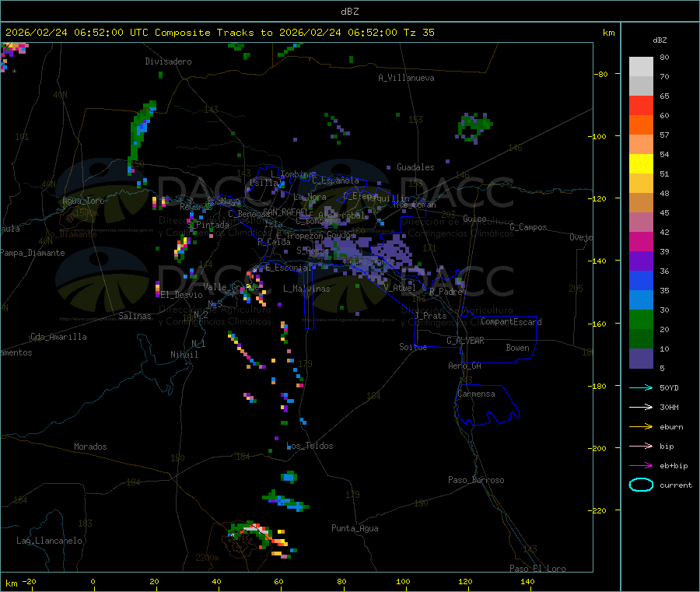Click the 'Aero_GA' map label

[464, 366]
